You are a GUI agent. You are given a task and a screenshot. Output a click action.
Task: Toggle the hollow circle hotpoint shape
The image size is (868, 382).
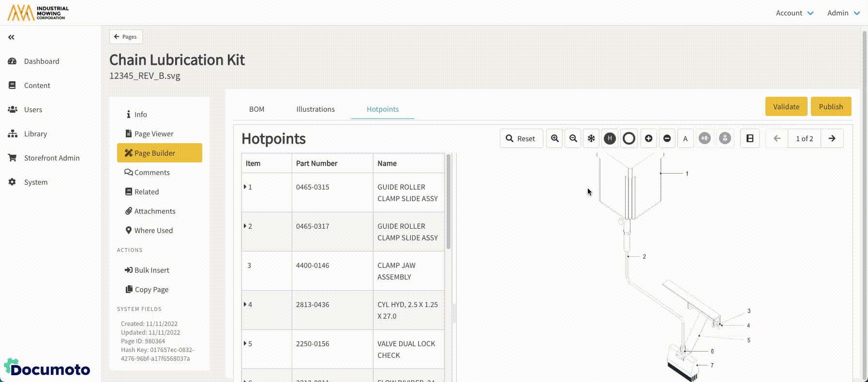pyautogui.click(x=629, y=138)
